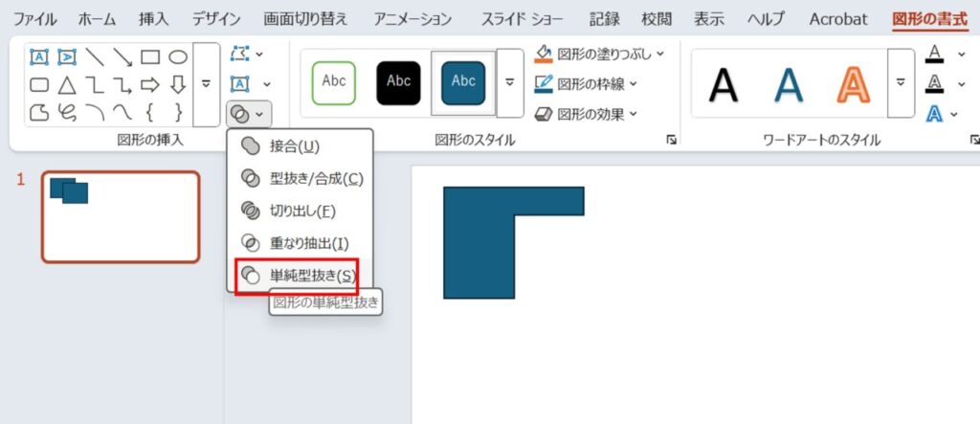Select the rectangle shape in gallery
This screenshot has height=424, width=980.
(x=150, y=56)
